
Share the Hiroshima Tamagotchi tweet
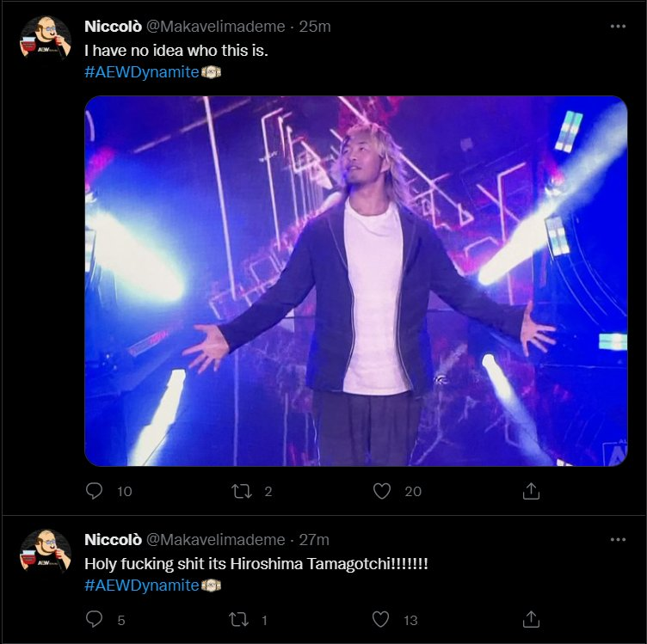click(531, 619)
